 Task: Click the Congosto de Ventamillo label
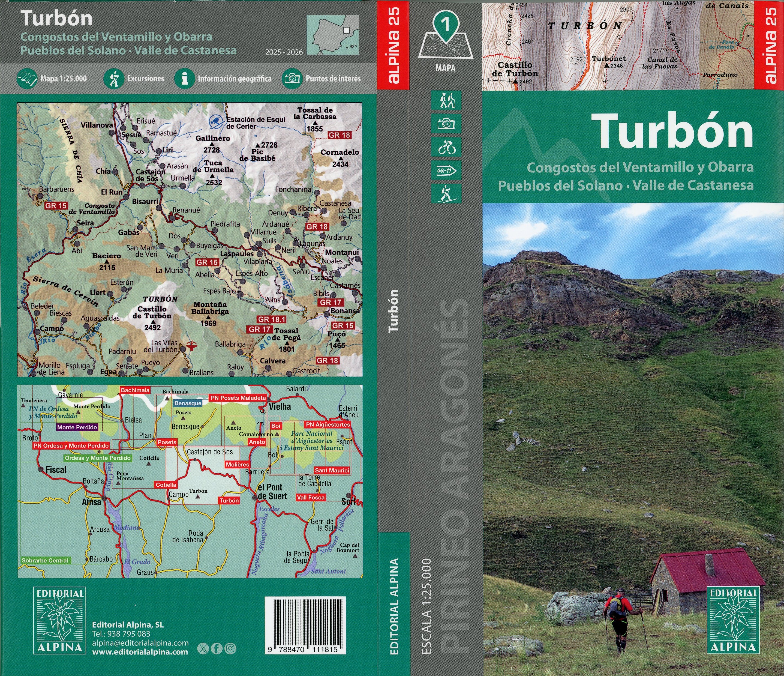coord(92,208)
